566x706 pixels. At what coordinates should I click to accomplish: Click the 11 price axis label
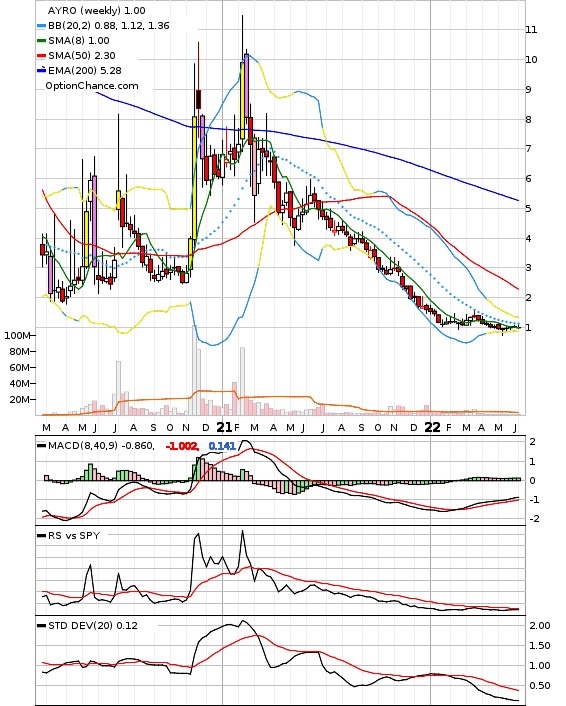[531, 30]
